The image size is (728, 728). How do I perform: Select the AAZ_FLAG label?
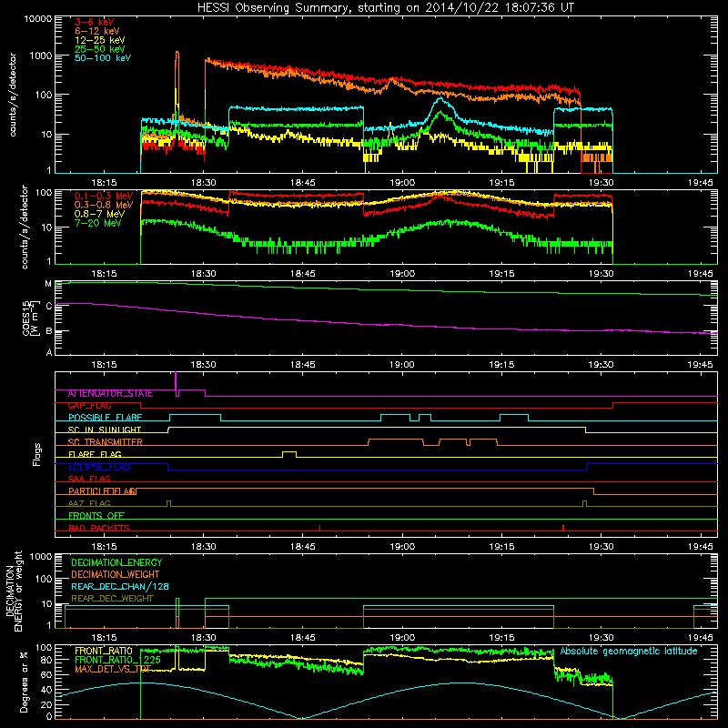(89, 503)
